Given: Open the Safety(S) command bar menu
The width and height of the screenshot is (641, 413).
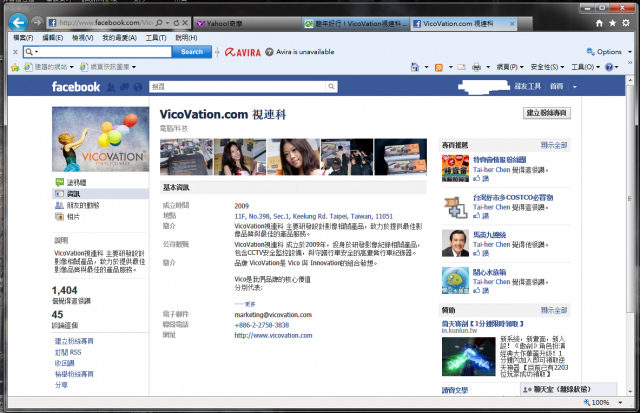Looking at the screenshot, I should point(547,67).
